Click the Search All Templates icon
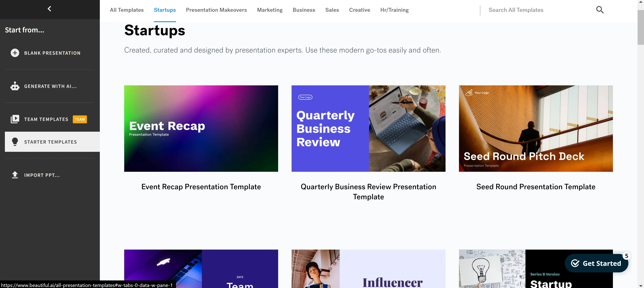The width and height of the screenshot is (644, 288). point(600,10)
